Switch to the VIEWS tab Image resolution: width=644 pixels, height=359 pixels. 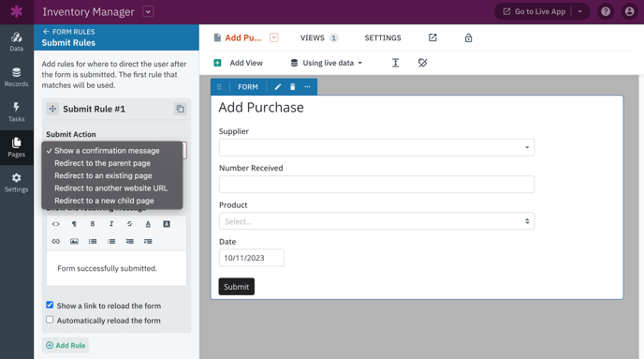[x=319, y=37]
